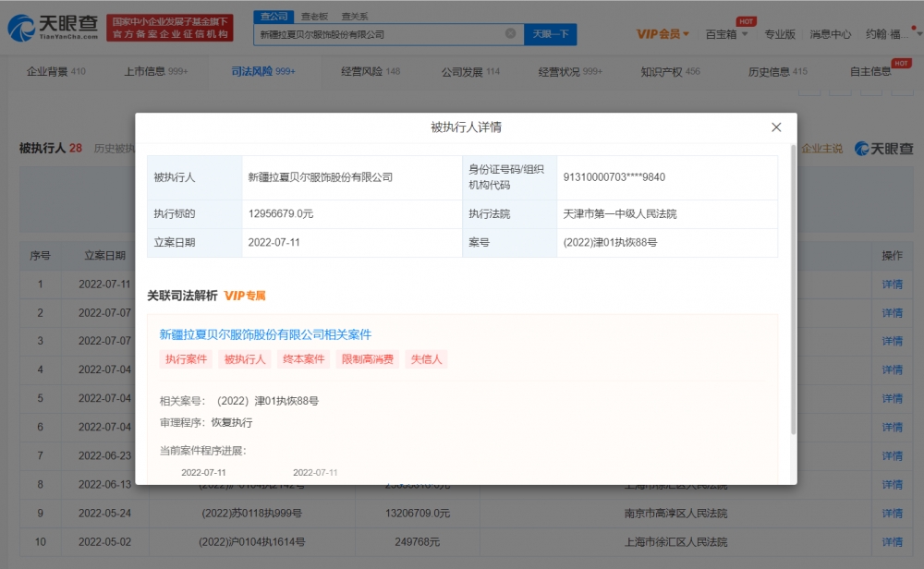Switch to 自主信息 tab
Screen dimensions: 924x569
(870, 71)
